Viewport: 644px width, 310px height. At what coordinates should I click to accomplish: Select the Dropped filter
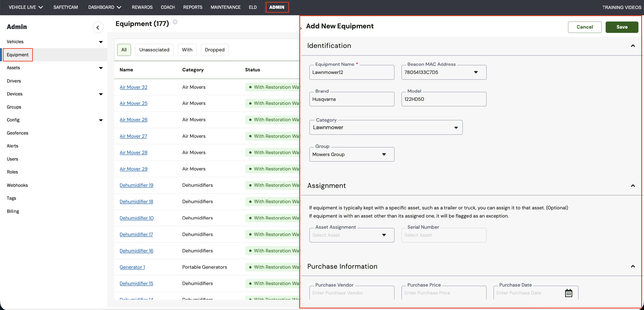point(214,50)
